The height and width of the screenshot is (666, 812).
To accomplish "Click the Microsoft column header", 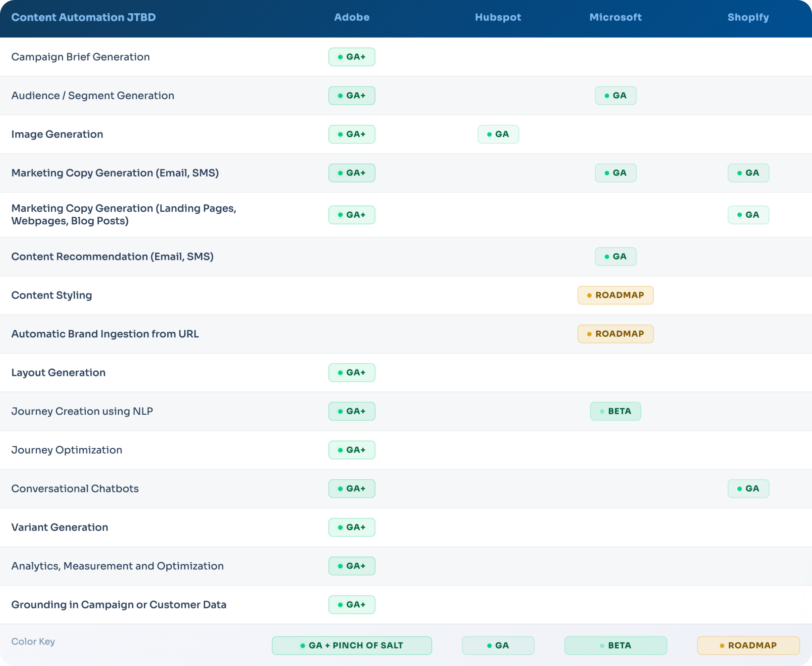I will (616, 17).
